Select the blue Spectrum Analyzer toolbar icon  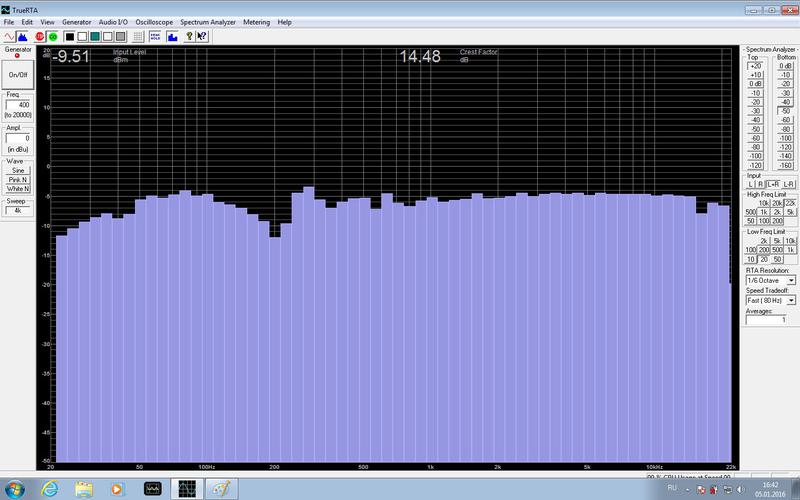(22, 37)
